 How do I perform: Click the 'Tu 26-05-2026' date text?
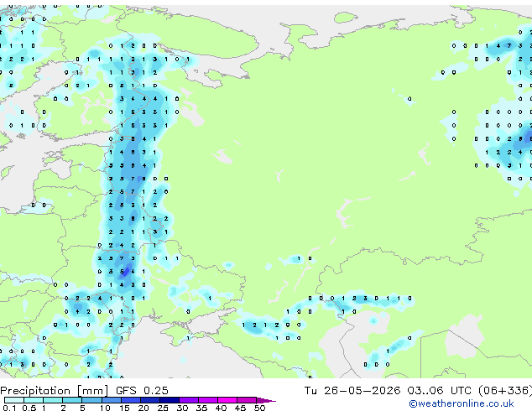point(352,391)
